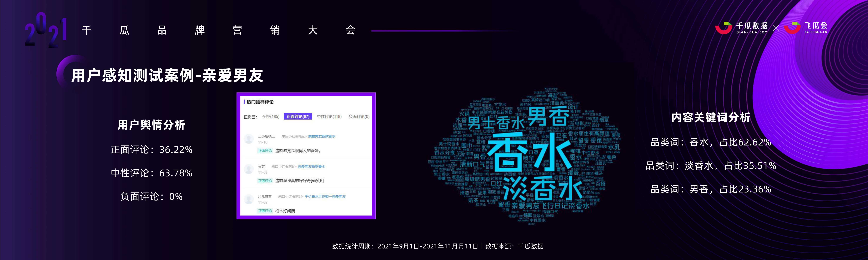Click the 2021 logo graphic
The width and height of the screenshot is (868, 260).
(x=46, y=30)
